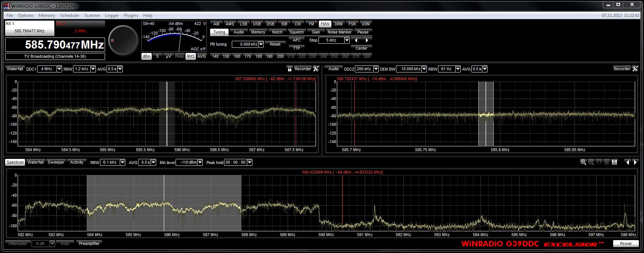This screenshot has width=644, height=253.
Task: Open the File menu
Action: (10, 15)
